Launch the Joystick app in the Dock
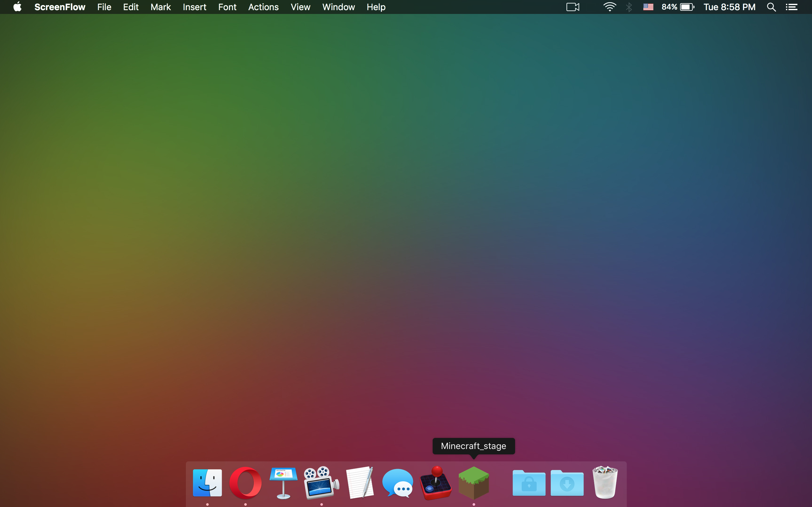This screenshot has height=507, width=812. (x=435, y=483)
